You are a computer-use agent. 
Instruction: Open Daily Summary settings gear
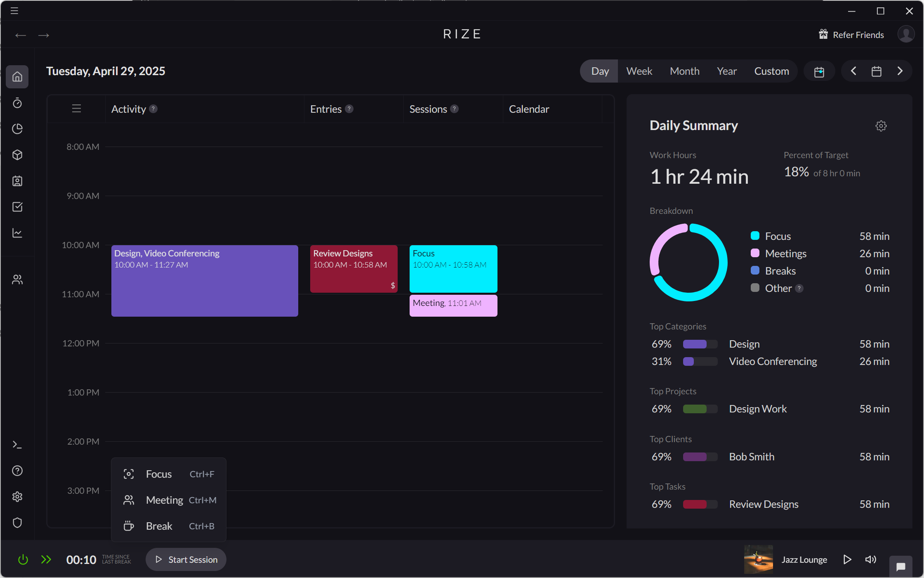[881, 126]
